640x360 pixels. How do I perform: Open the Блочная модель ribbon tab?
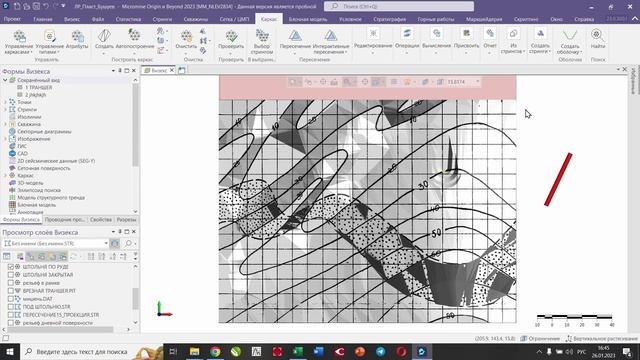pyautogui.click(x=308, y=19)
